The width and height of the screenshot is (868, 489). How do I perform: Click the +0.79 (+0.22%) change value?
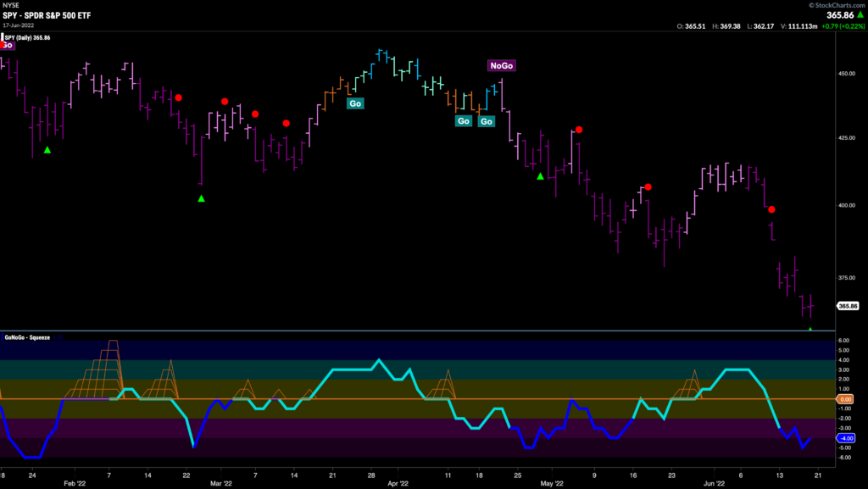(843, 26)
